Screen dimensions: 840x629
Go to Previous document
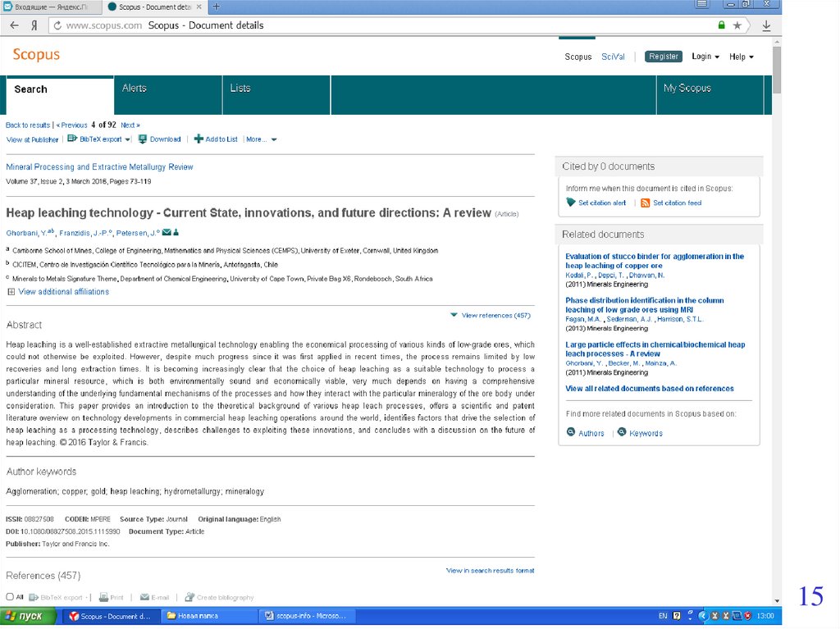point(72,125)
